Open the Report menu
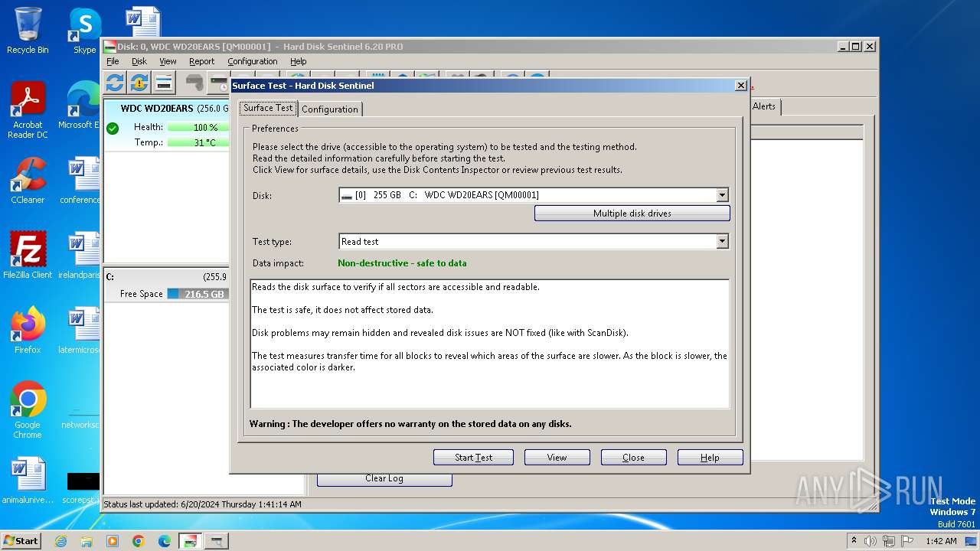 click(201, 61)
